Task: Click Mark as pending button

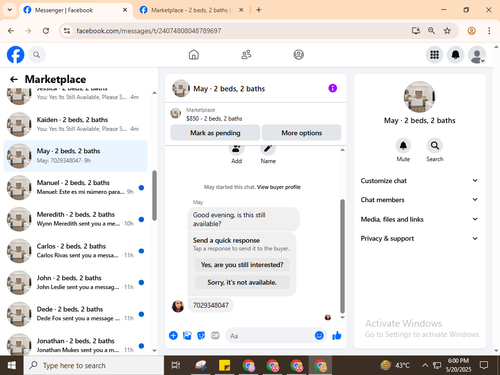Action: tap(215, 133)
